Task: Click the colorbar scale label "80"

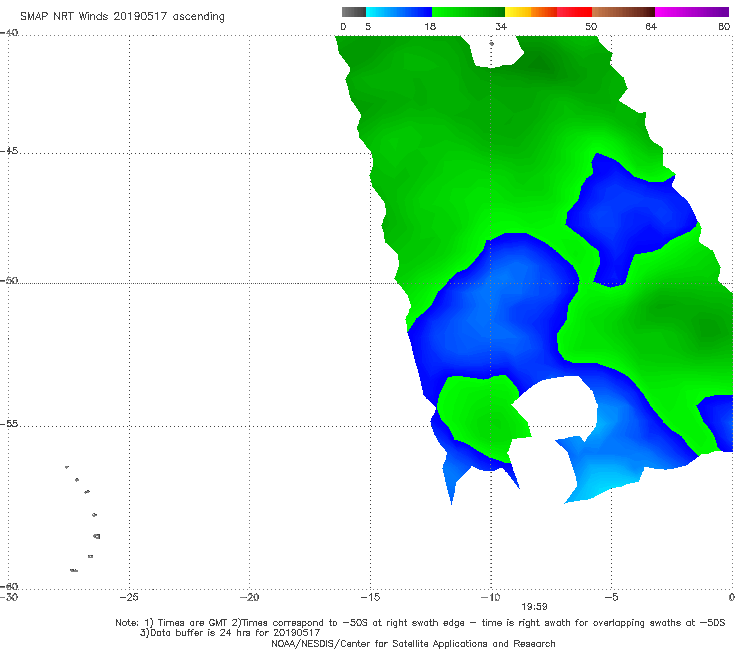Action: point(724,27)
